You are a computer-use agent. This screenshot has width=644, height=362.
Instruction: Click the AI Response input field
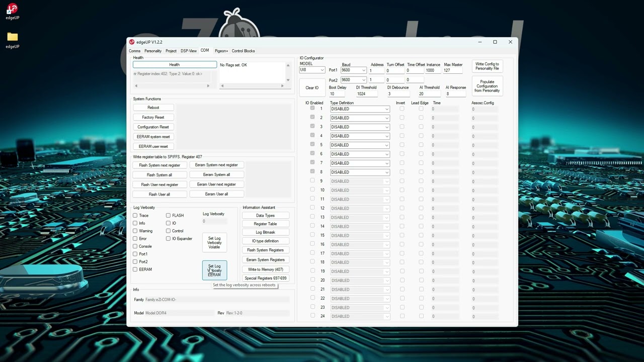[x=455, y=94]
